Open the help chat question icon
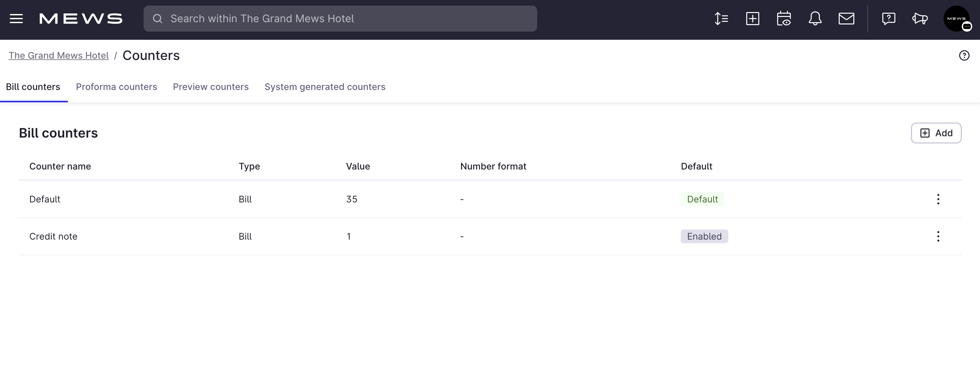The width and height of the screenshot is (980, 384). [888, 19]
